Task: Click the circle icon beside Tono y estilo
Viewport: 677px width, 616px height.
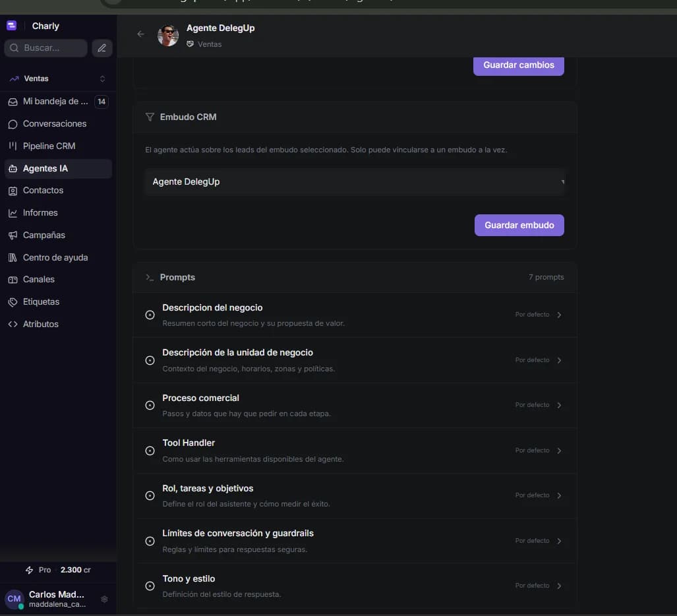Action: (150, 586)
